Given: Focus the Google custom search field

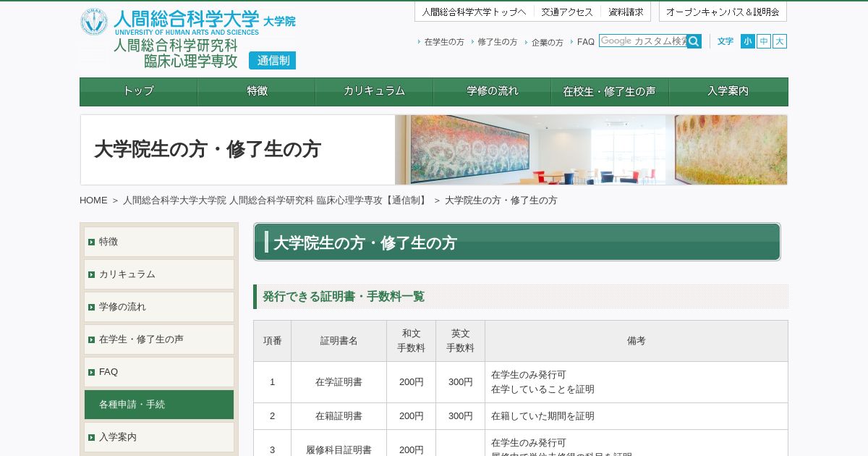Looking at the screenshot, I should coord(643,41).
